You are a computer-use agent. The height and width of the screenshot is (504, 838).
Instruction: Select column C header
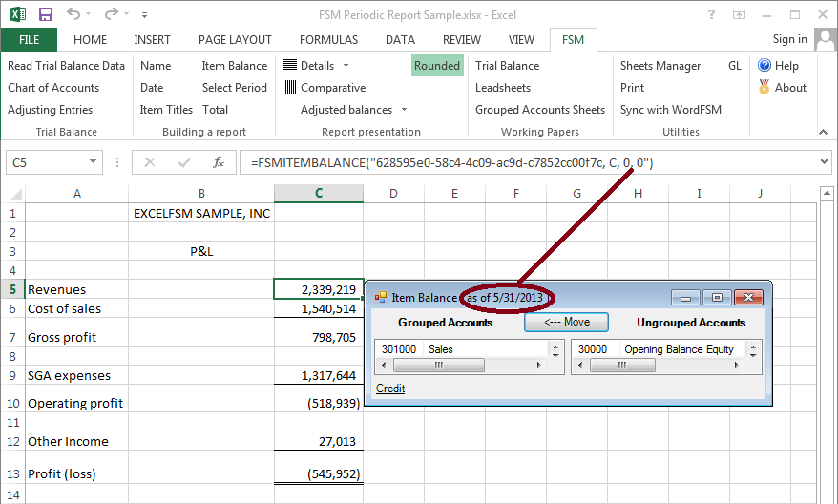(319, 193)
